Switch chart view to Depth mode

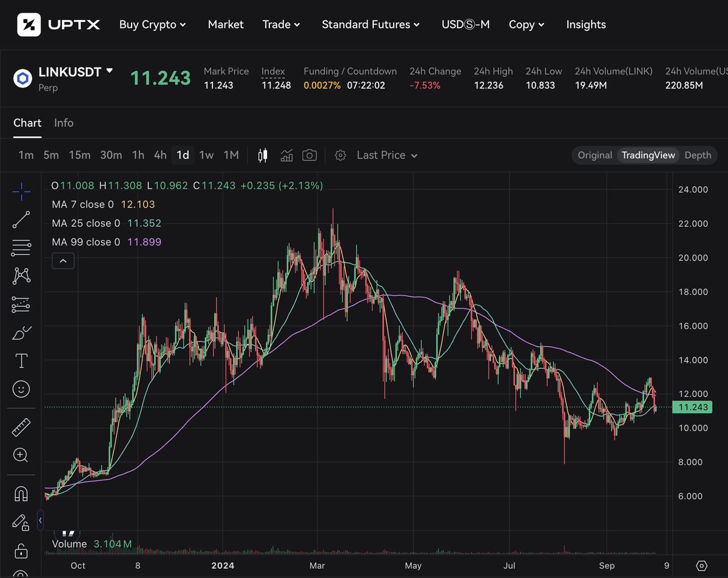(698, 155)
